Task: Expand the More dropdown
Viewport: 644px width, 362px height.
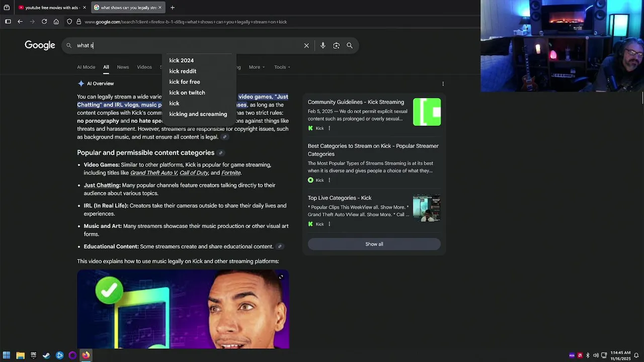Action: click(x=257, y=67)
